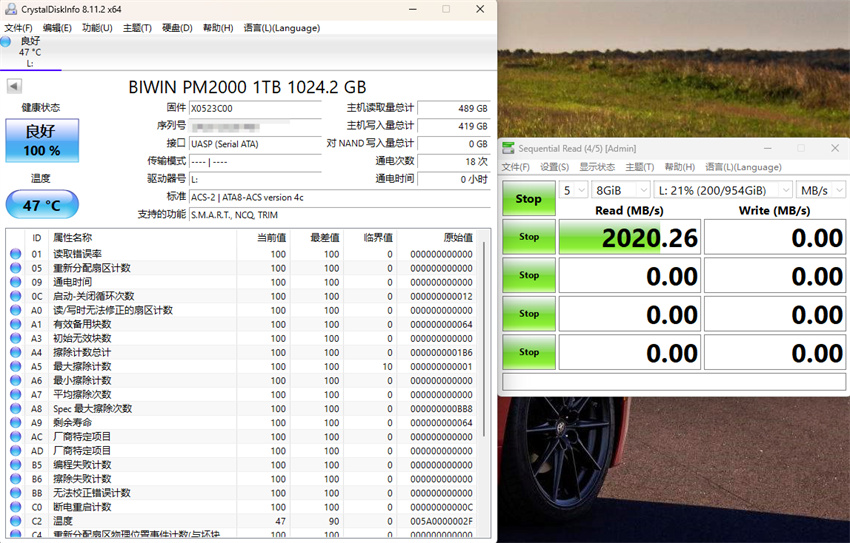The width and height of the screenshot is (850, 543).
Task: Click the Stop button beside 2020.26
Action: click(529, 237)
